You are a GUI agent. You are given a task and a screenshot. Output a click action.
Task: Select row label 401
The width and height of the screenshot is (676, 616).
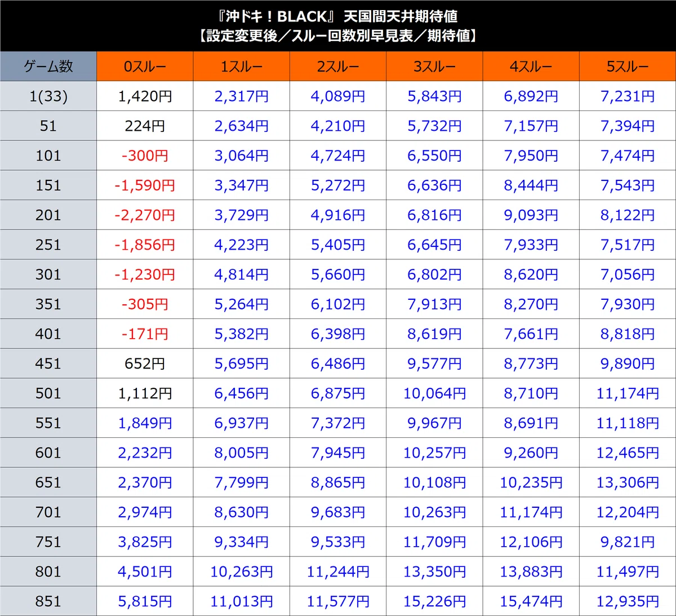click(x=48, y=334)
